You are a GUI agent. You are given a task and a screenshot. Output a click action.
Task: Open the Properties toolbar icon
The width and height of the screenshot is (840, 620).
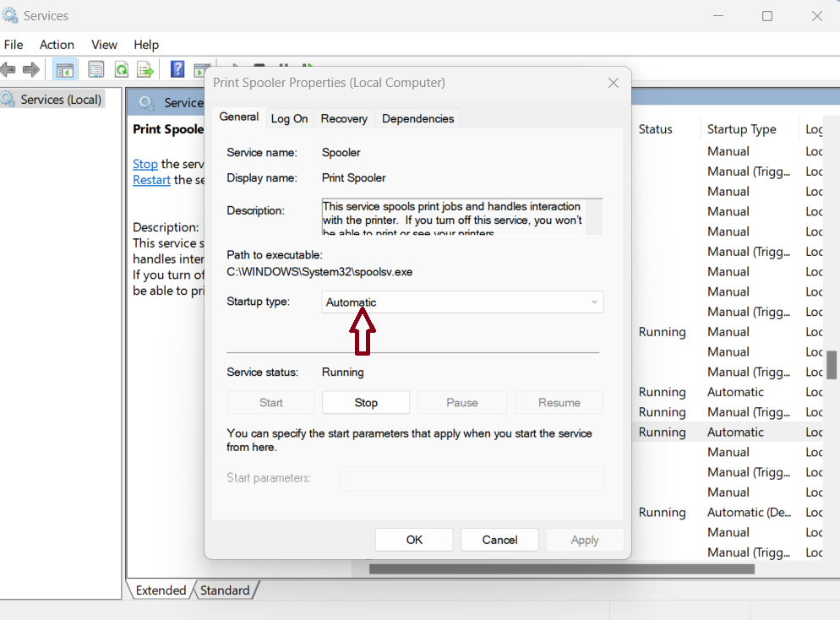tap(96, 69)
